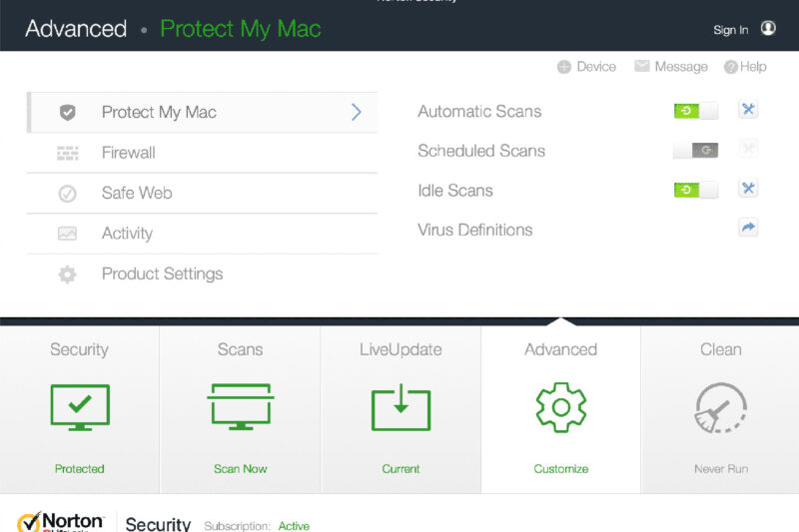Click the Scheduled Scans label
Screen dimensions: 799x532
pyautogui.click(x=481, y=151)
